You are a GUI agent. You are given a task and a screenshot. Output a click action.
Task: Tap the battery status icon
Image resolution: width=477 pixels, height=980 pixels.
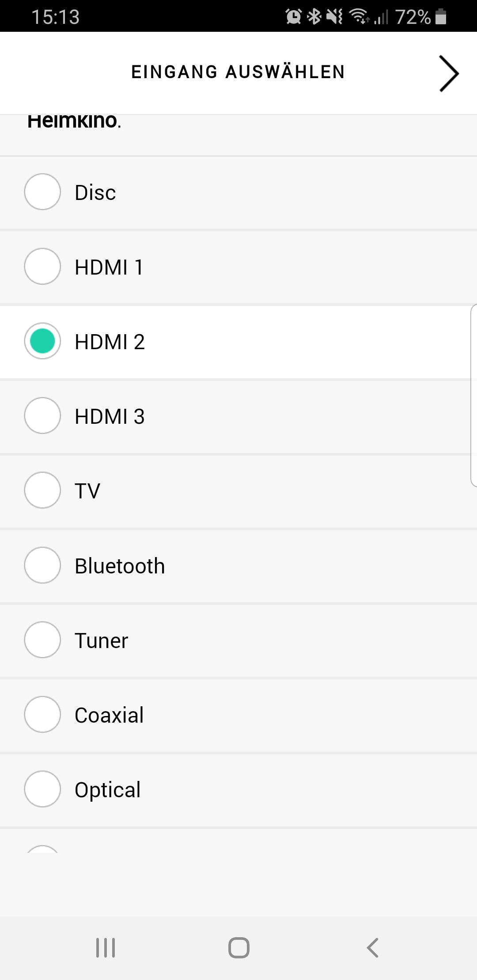(441, 17)
